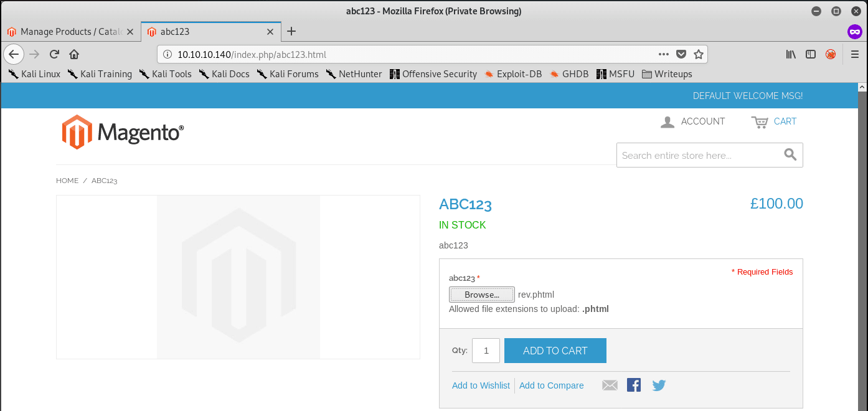Open NetHunter bookmark
868x411 pixels.
[x=354, y=73]
